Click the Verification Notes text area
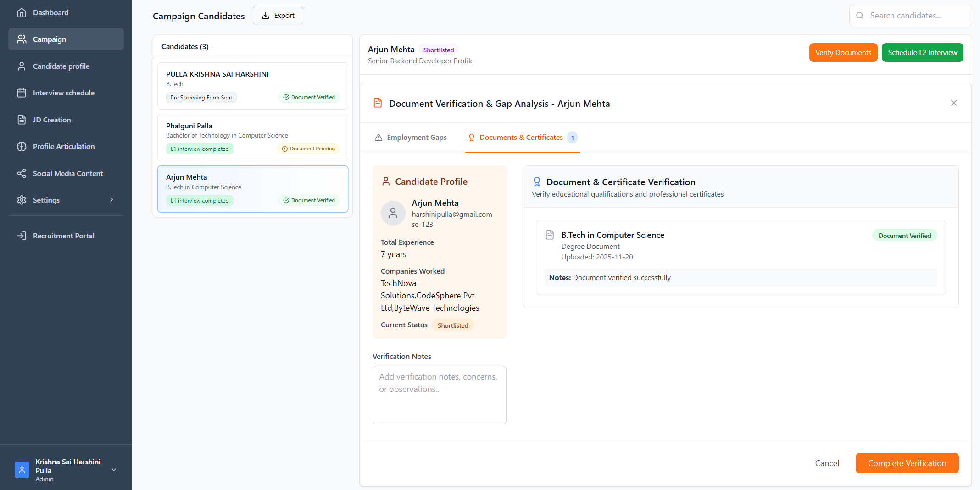The width and height of the screenshot is (980, 490). click(x=440, y=395)
